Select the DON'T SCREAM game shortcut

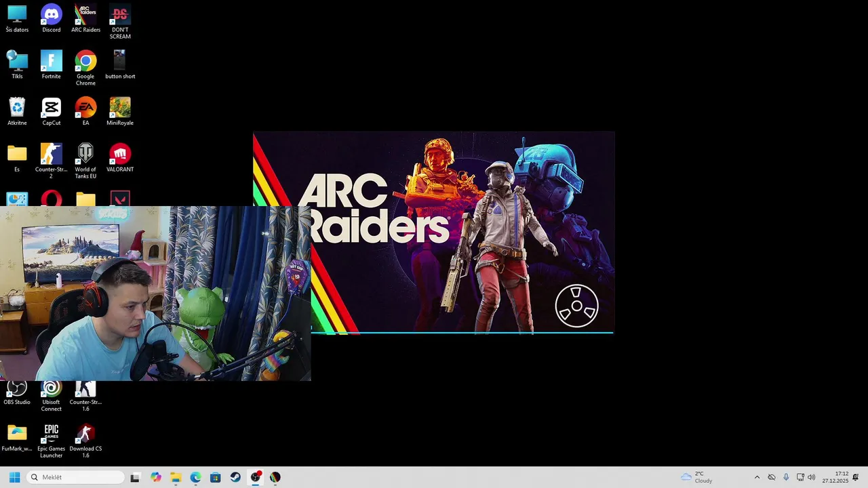(120, 22)
